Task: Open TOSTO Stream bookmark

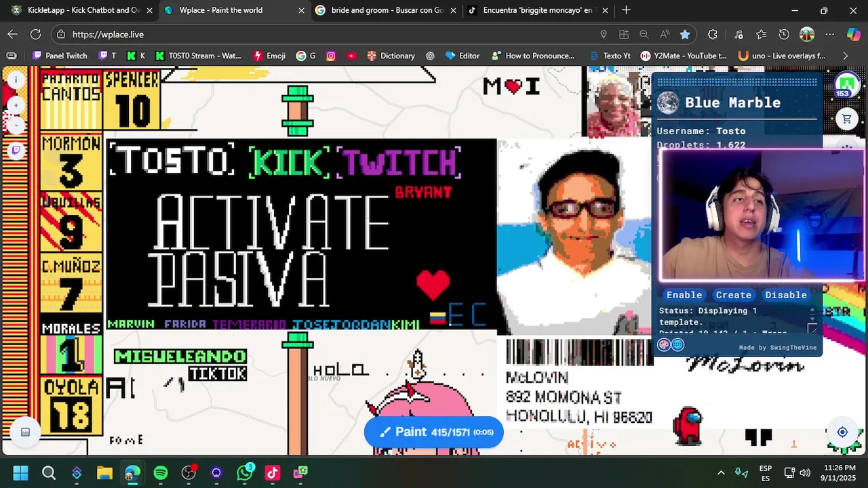Action: click(198, 56)
